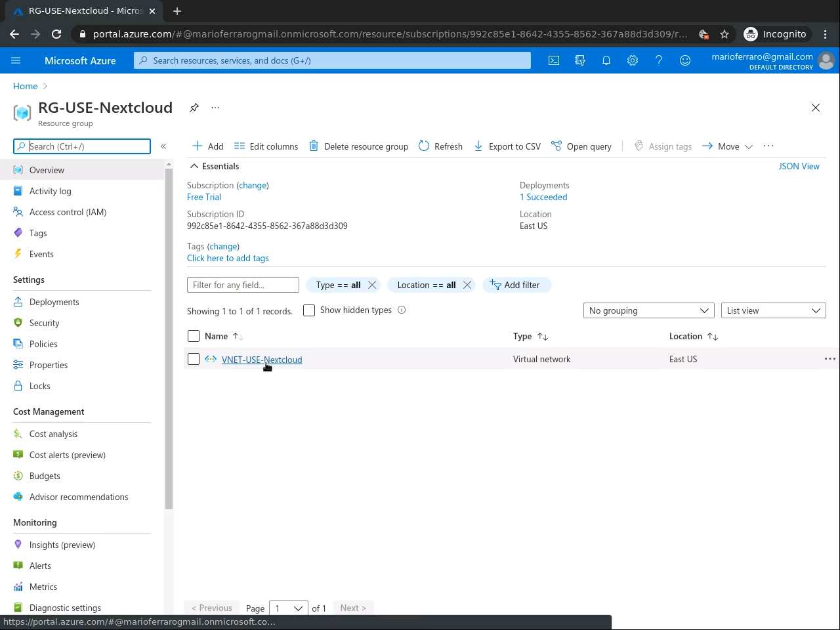Focus the Azure global search box
This screenshot has width=840, height=630.
pyautogui.click(x=332, y=60)
